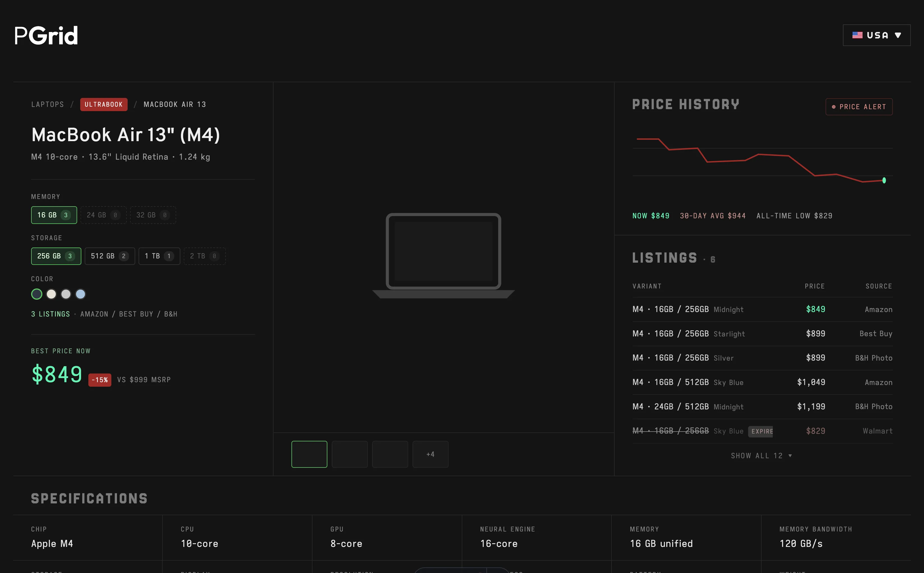Click the Source column header

click(879, 286)
